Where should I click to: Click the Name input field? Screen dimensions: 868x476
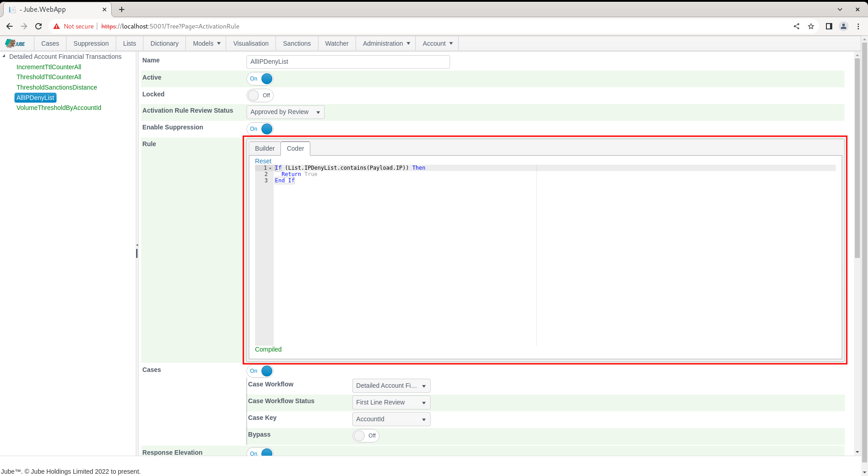[x=348, y=62]
